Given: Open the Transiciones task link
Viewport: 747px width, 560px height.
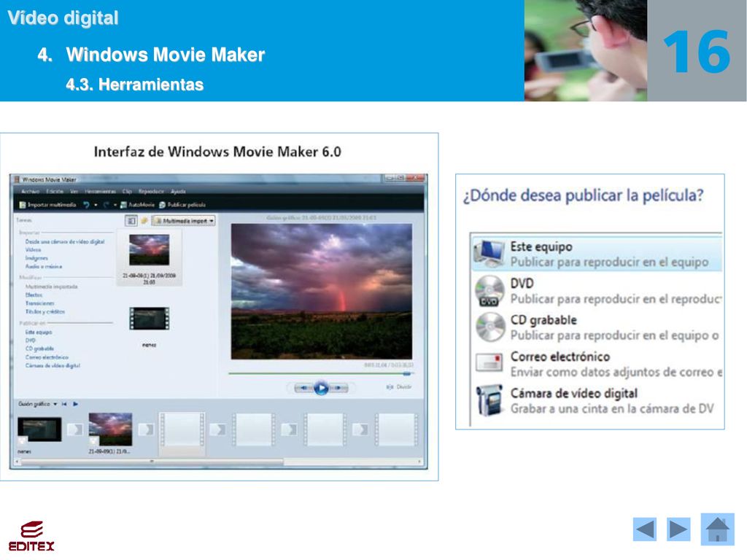Looking at the screenshot, I should point(40,303).
